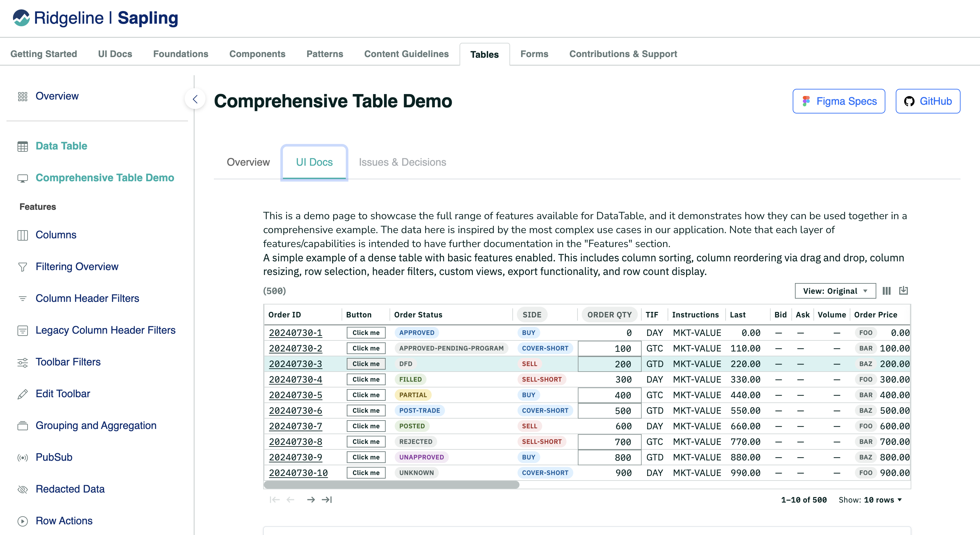
Task: Open the View: Original dropdown
Action: pyautogui.click(x=835, y=291)
